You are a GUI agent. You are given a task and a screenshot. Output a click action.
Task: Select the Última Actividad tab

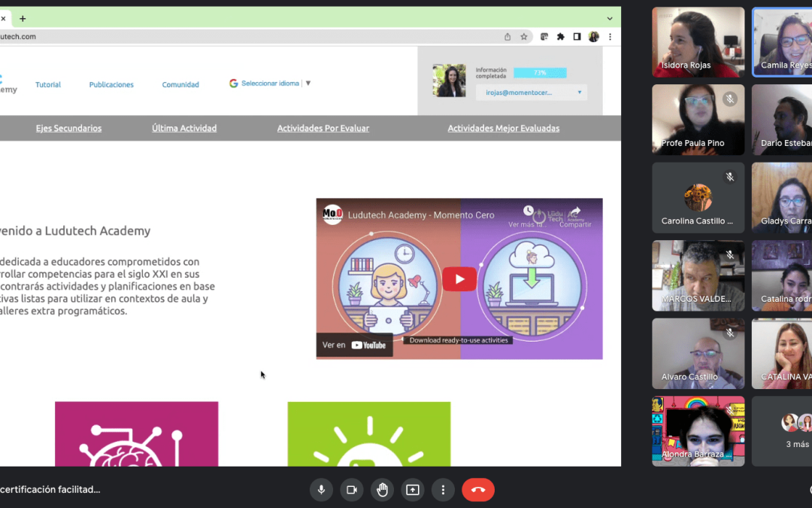coord(184,128)
